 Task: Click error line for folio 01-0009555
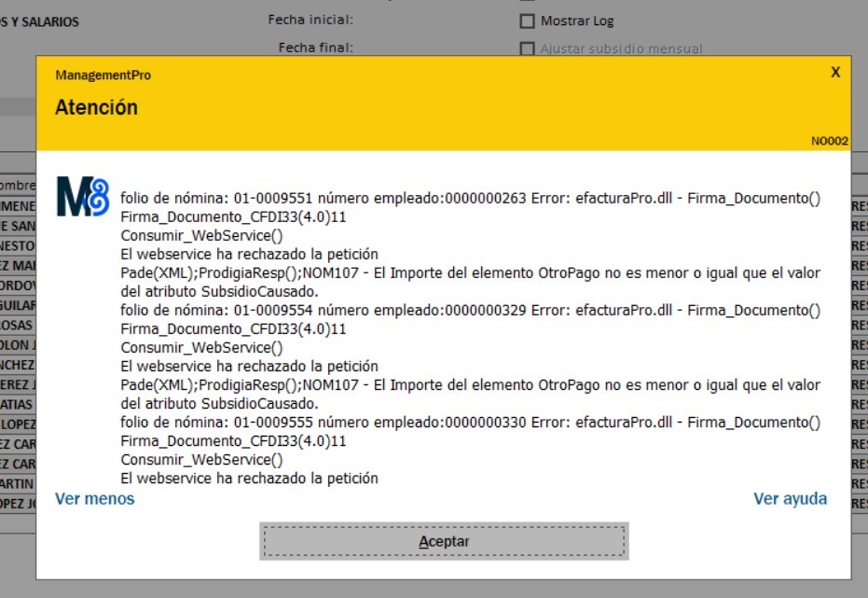[x=470, y=423]
